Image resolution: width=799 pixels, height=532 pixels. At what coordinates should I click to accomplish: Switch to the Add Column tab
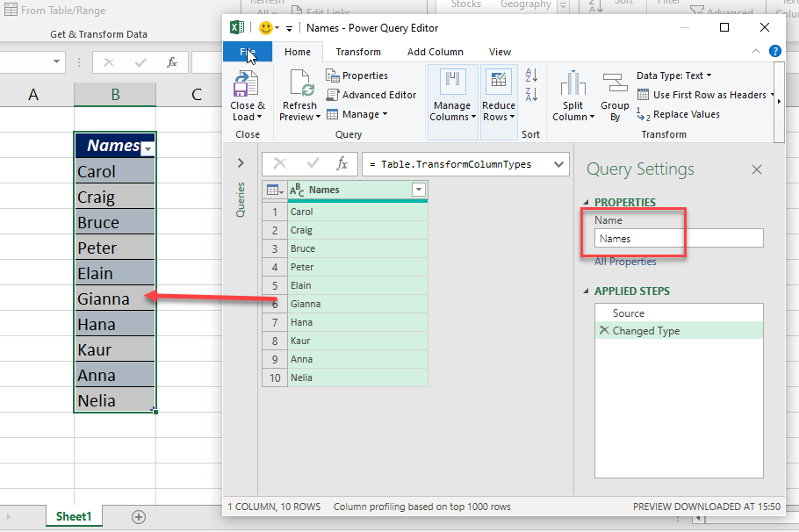coord(435,52)
